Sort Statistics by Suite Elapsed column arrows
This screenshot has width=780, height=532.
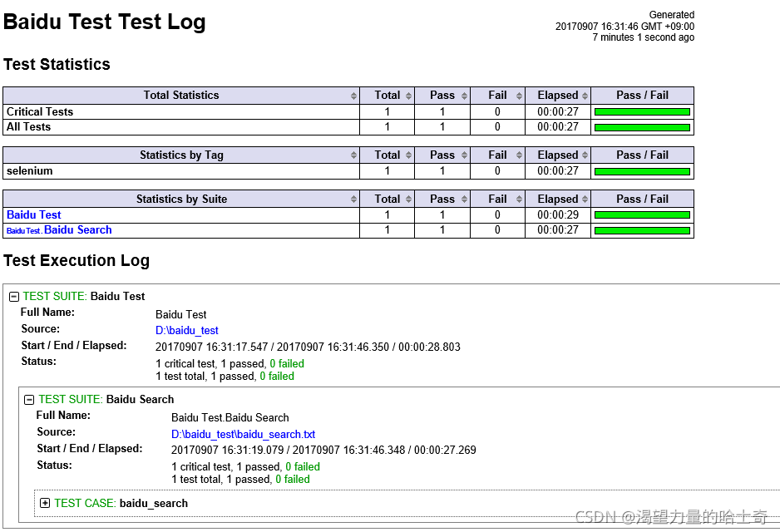coord(585,199)
